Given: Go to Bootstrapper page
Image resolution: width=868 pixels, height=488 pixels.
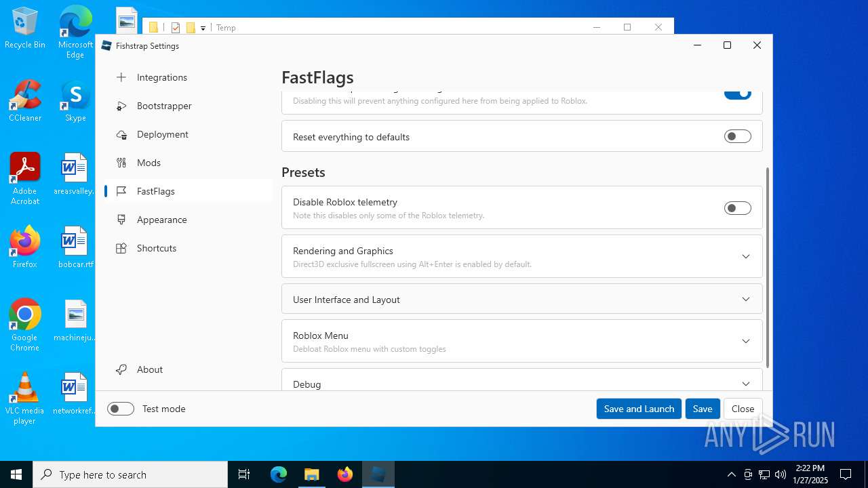Looking at the screenshot, I should pos(188,106).
